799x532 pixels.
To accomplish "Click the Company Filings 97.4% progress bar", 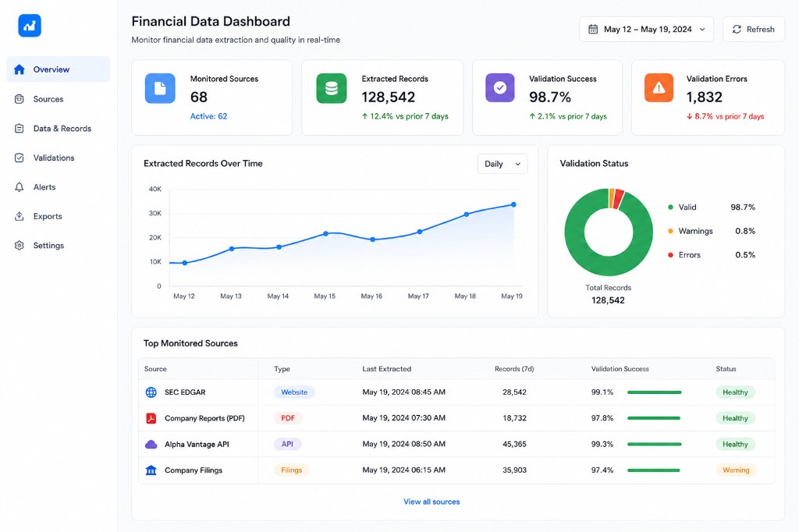I will point(654,470).
